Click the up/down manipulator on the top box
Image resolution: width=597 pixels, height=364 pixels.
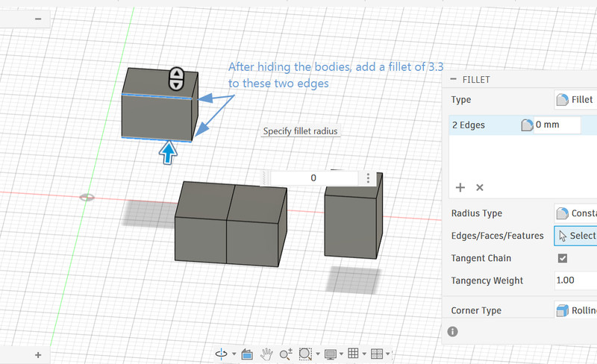[176, 79]
